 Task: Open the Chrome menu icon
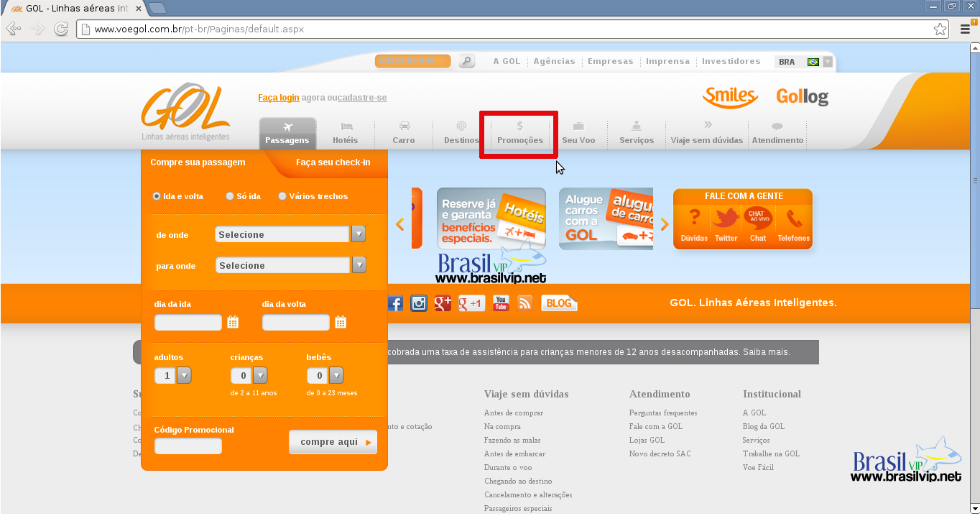(x=966, y=29)
